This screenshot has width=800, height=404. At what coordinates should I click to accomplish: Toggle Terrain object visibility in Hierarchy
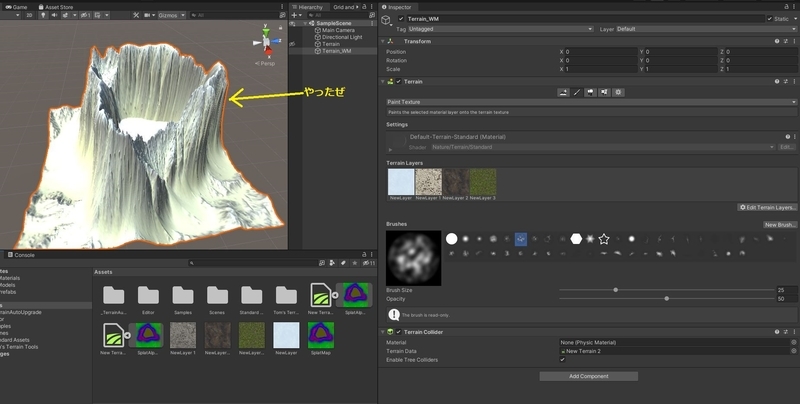[x=292, y=44]
